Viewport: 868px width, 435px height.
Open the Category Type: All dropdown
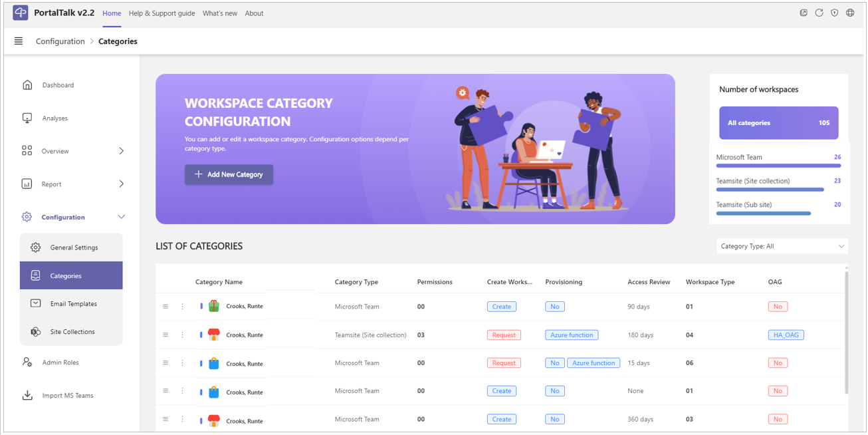click(x=782, y=246)
